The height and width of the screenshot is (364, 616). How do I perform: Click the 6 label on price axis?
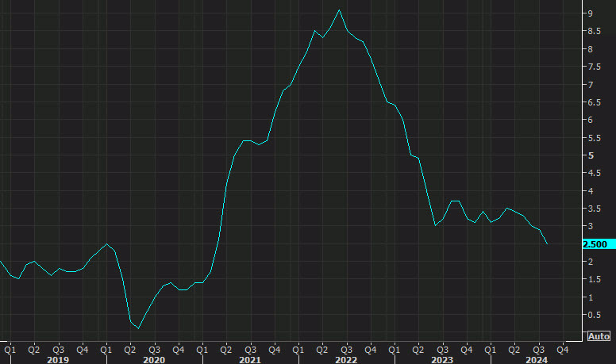coord(591,121)
